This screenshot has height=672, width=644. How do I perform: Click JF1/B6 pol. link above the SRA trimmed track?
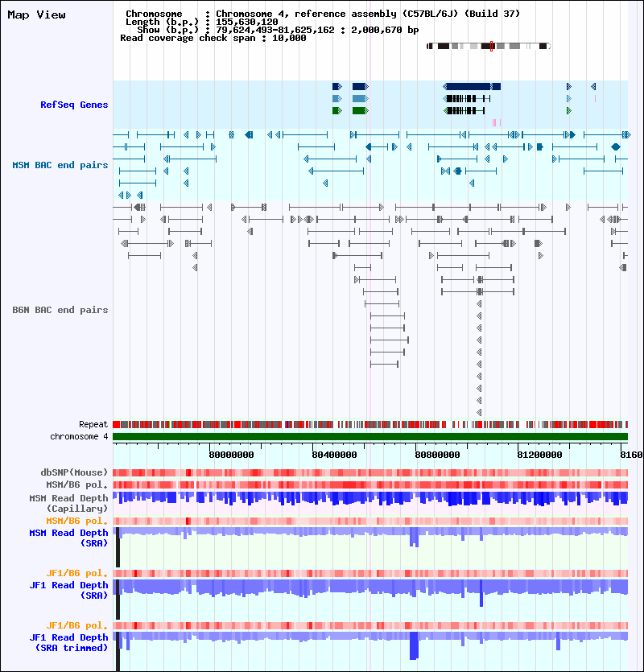tap(77, 625)
